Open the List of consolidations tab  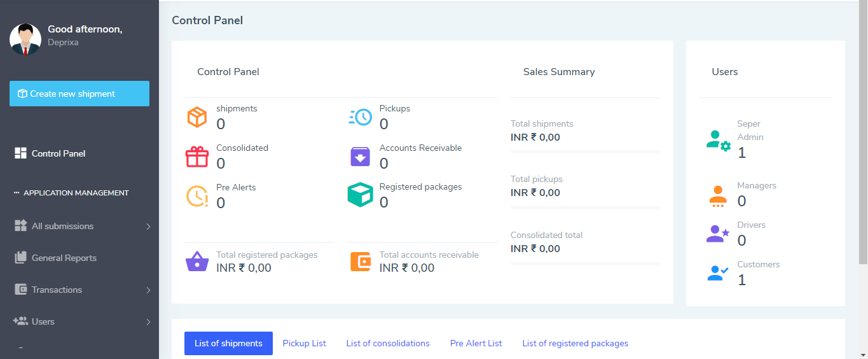tap(388, 343)
